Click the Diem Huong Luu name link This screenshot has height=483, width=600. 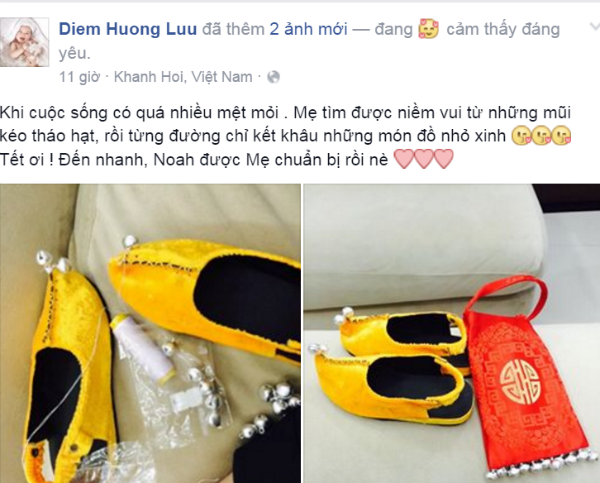tap(128, 29)
